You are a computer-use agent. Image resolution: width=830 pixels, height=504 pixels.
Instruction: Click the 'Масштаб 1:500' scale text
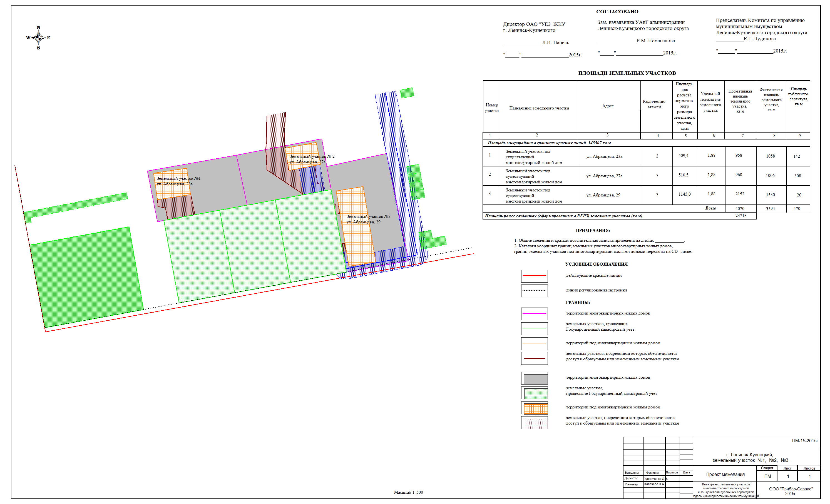point(408,492)
